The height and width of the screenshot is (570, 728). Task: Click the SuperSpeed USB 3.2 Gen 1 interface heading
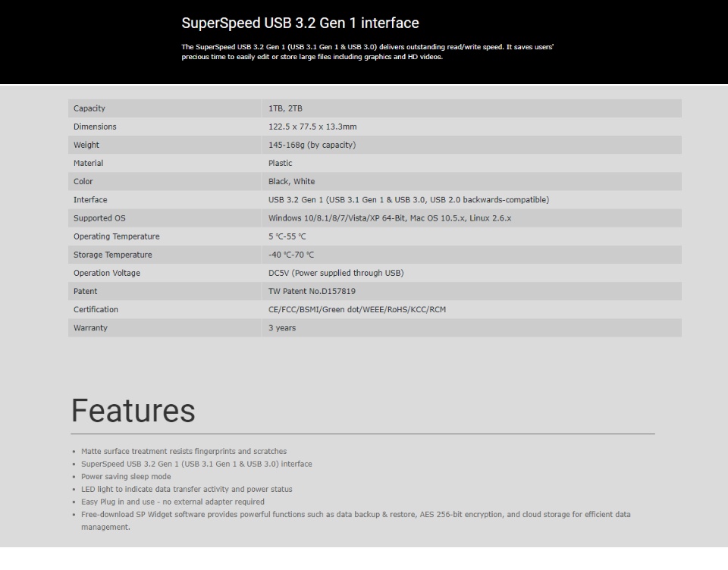tap(300, 23)
